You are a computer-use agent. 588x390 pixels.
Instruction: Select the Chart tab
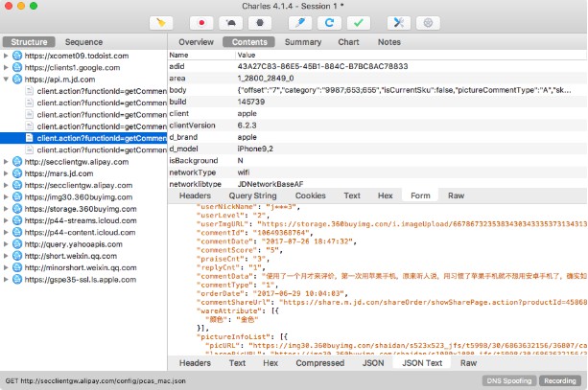tap(349, 42)
